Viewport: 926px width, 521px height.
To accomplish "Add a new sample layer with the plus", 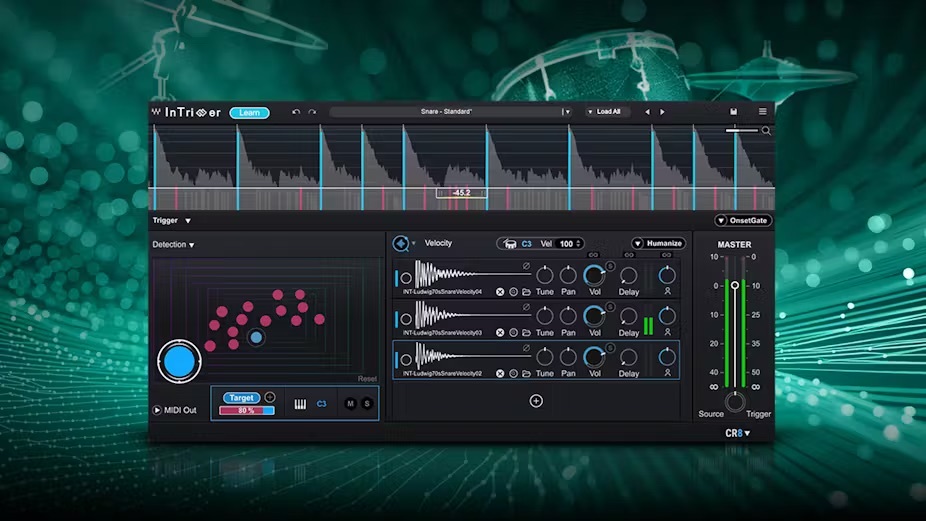I will click(536, 401).
